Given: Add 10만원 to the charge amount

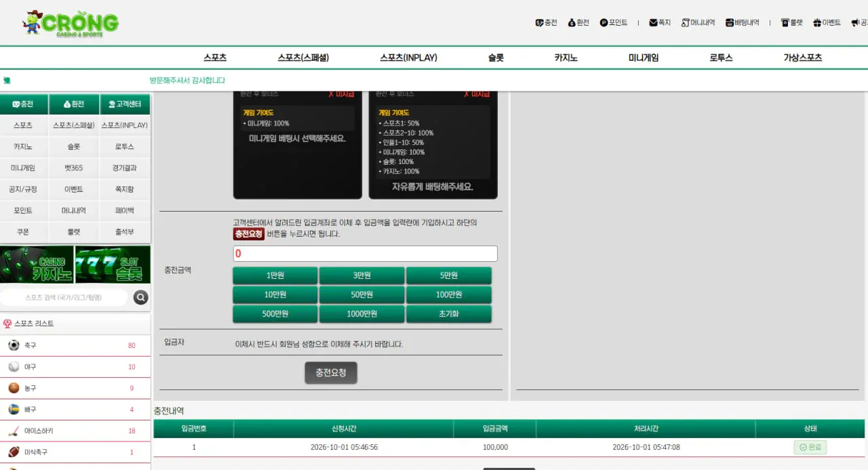Looking at the screenshot, I should (x=275, y=295).
